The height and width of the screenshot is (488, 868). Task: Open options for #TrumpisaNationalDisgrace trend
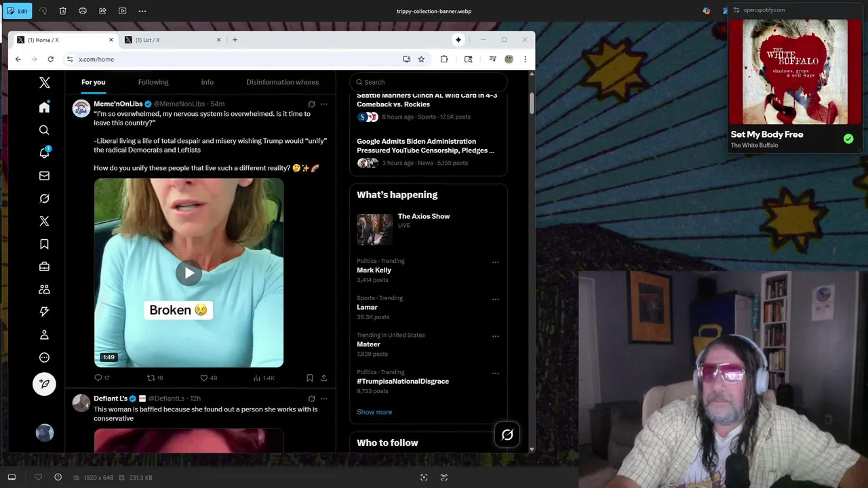(495, 373)
